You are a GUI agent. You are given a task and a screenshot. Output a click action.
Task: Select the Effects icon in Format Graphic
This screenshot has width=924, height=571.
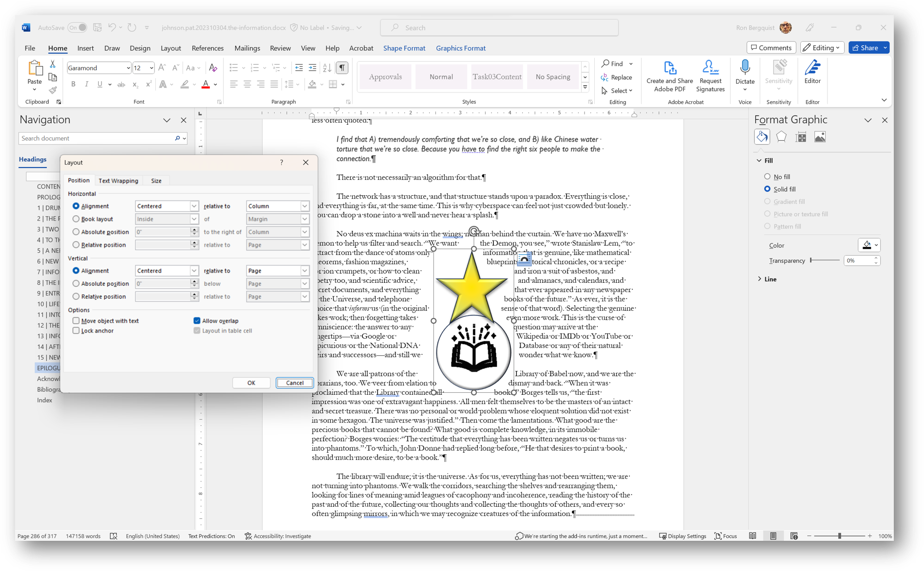781,137
